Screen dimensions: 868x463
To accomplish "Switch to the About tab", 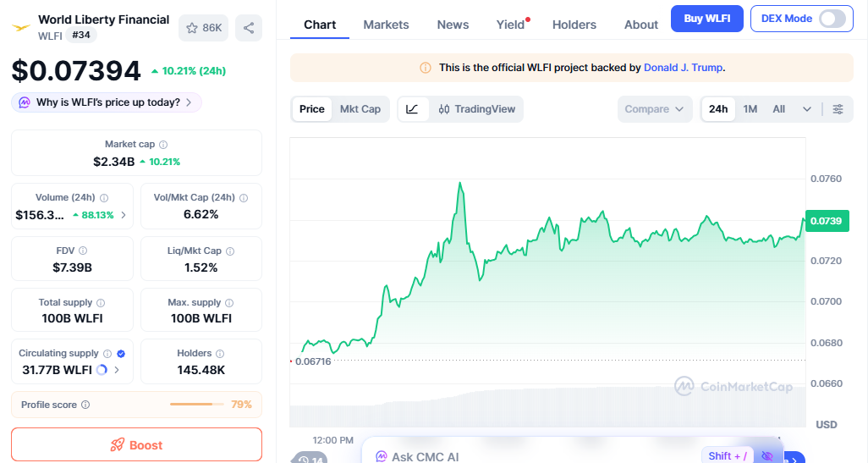I will [x=641, y=25].
